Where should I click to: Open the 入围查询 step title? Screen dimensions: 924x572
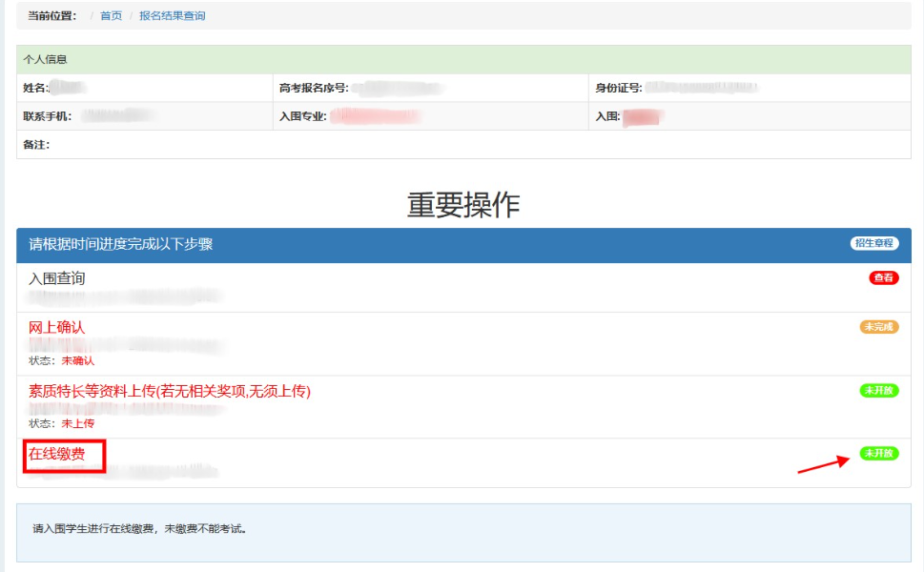(x=57, y=278)
